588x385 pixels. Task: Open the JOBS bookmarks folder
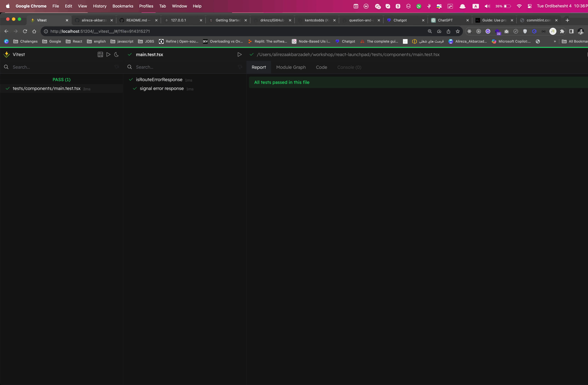point(146,42)
